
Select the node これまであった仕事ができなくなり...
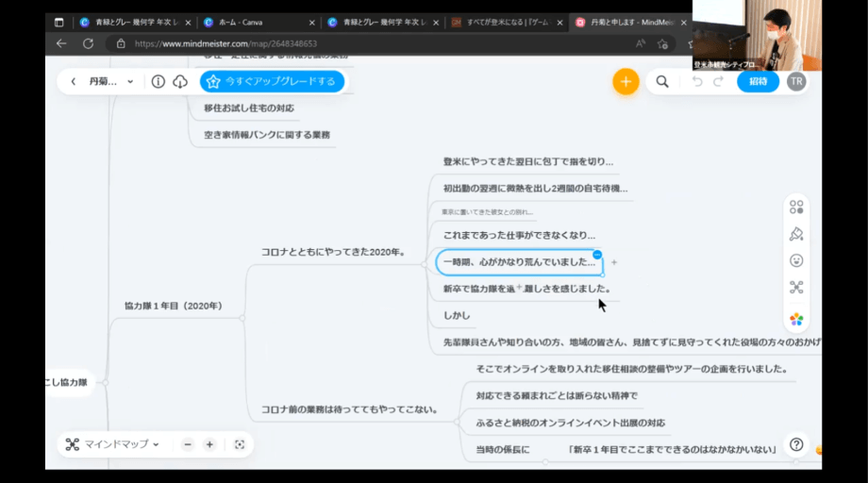click(519, 236)
